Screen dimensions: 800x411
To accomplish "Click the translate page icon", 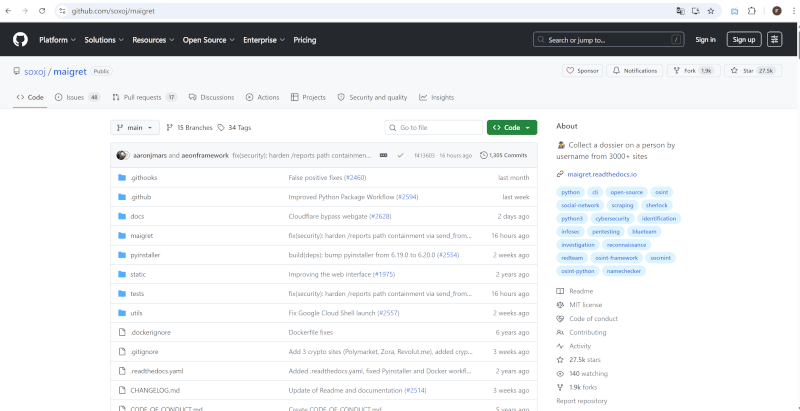I will [x=681, y=11].
